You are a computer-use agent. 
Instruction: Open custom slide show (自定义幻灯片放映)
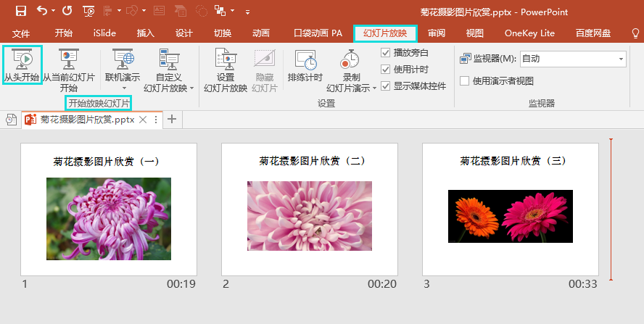pyautogui.click(x=169, y=70)
